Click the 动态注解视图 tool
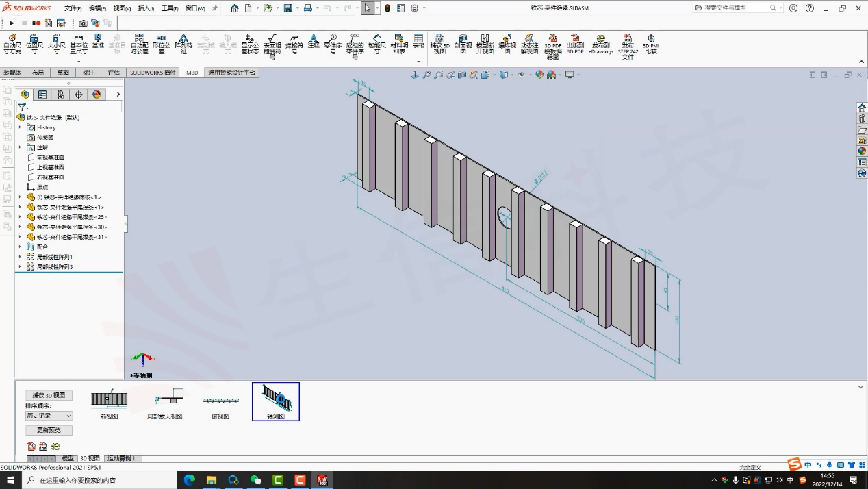868x489 pixels. pyautogui.click(x=529, y=44)
